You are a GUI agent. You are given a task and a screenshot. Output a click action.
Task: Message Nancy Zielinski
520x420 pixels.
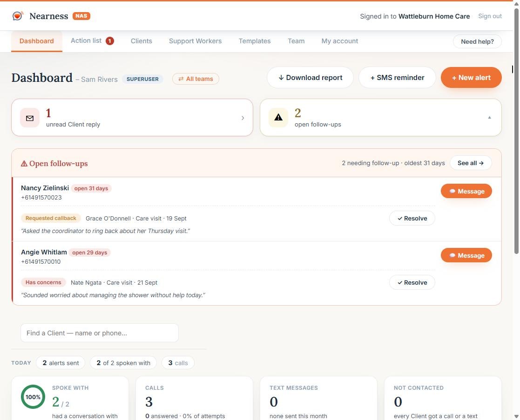tap(466, 191)
